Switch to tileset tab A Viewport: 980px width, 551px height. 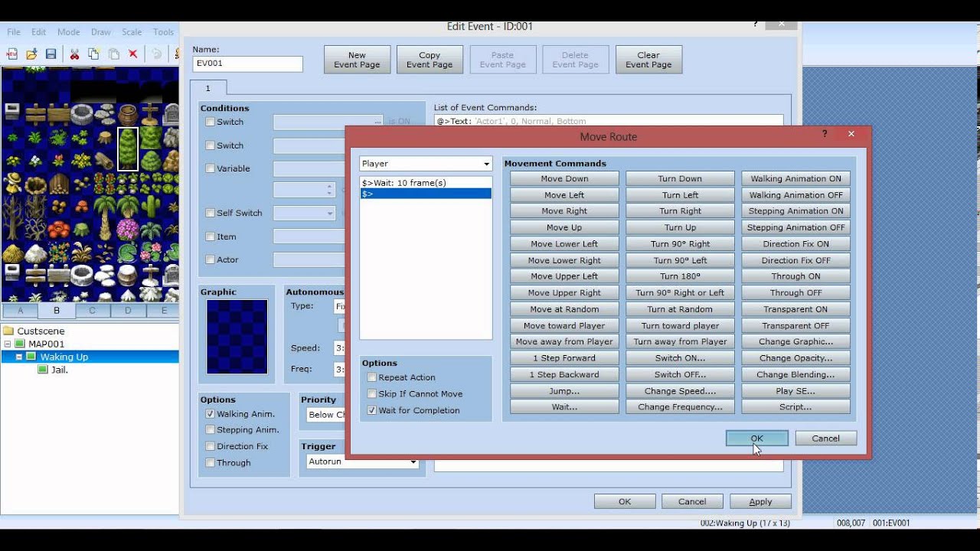[x=21, y=311]
